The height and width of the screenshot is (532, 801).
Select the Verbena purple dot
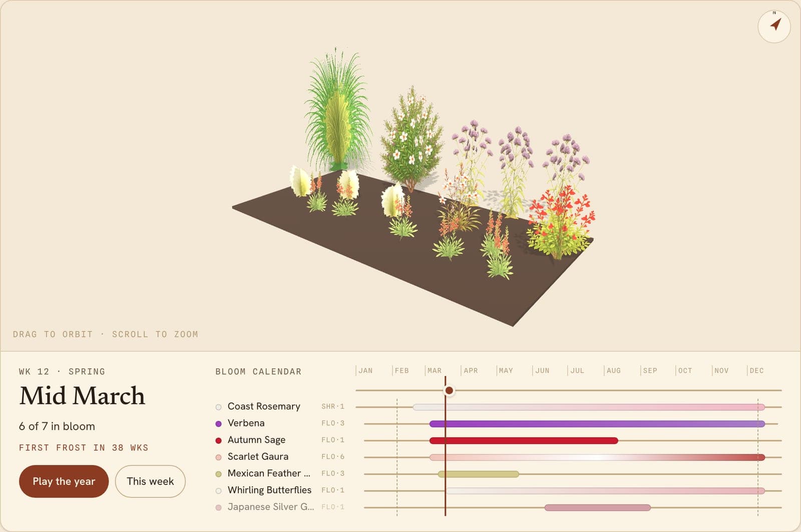218,423
